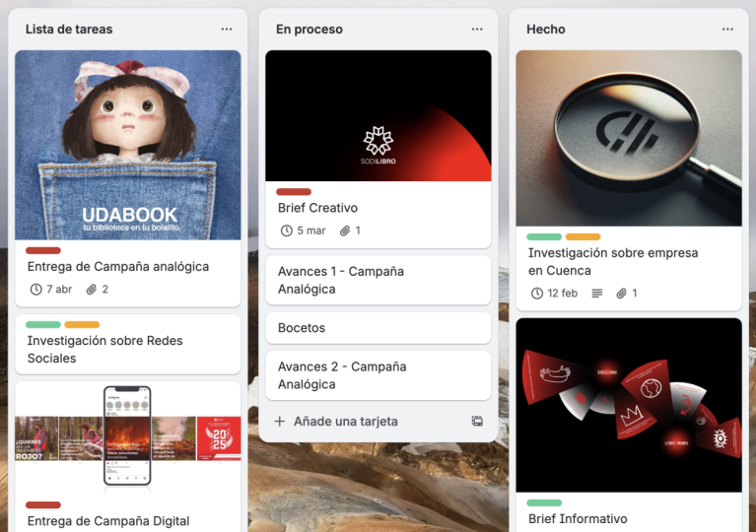Click green label on Investigación sobre empresa card
The image size is (756, 532).
tap(544, 236)
